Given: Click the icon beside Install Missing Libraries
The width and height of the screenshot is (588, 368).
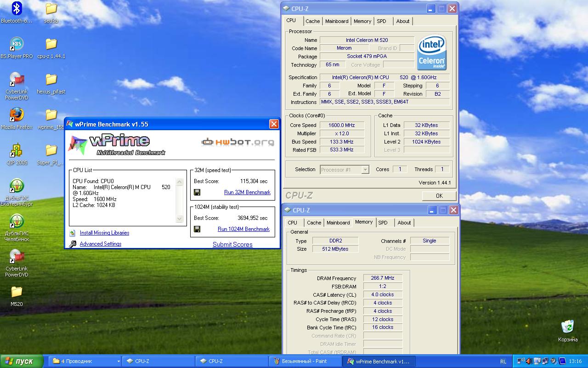Looking at the screenshot, I should pyautogui.click(x=72, y=233).
